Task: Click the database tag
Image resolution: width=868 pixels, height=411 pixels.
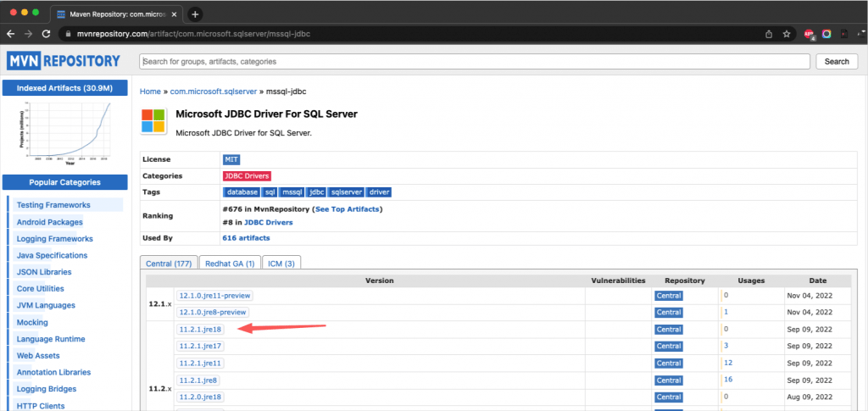Action: [x=242, y=192]
